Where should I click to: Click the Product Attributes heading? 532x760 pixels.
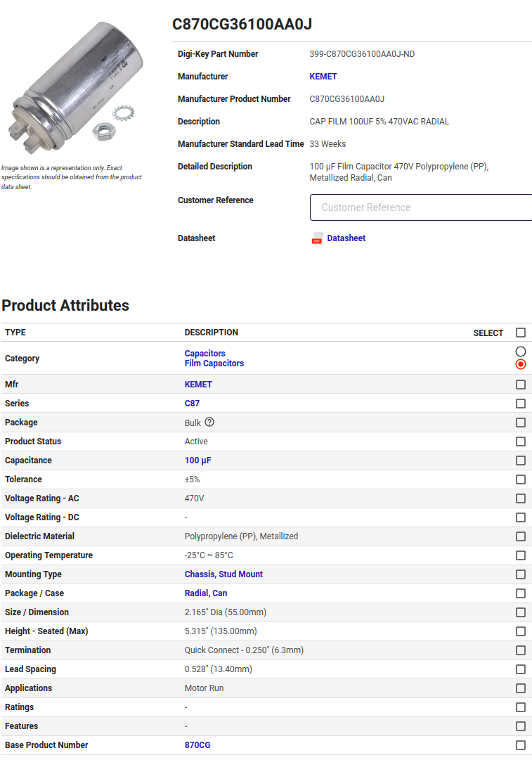click(65, 305)
